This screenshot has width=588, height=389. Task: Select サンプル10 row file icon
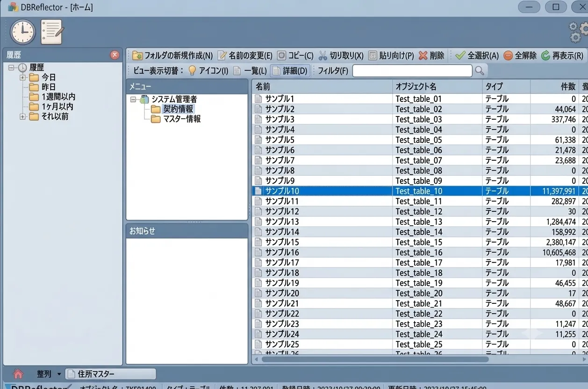click(258, 191)
